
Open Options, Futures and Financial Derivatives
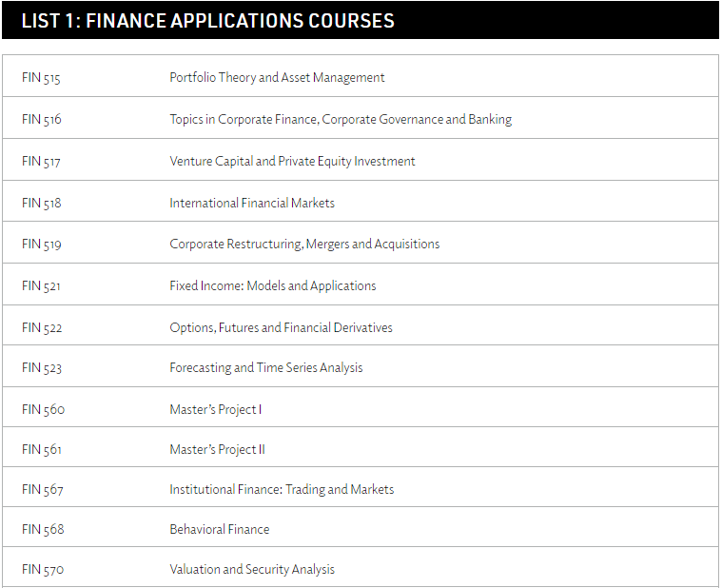coord(281,328)
